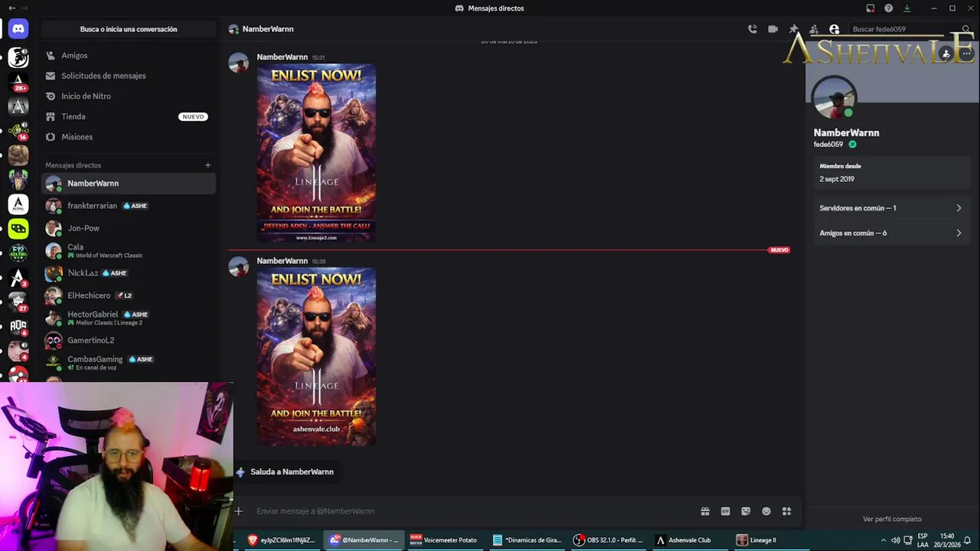
Task: Click Busca o inicia una conversación
Action: (129, 29)
